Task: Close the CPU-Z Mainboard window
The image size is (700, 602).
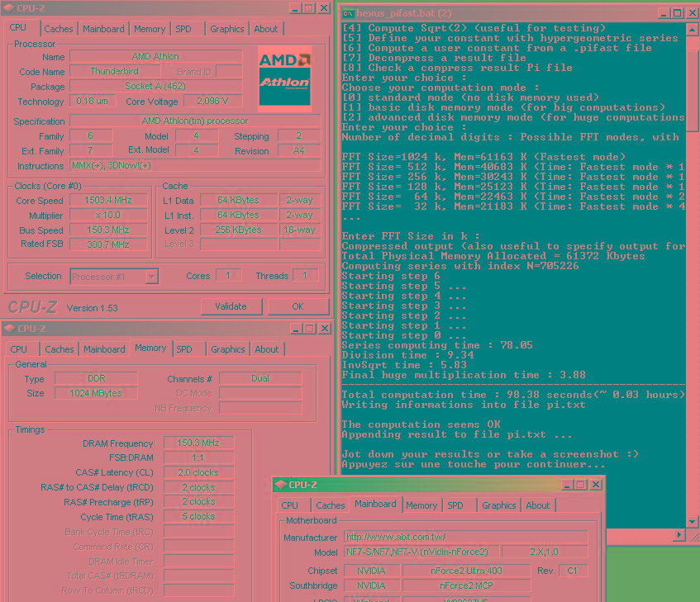Action: [596, 485]
